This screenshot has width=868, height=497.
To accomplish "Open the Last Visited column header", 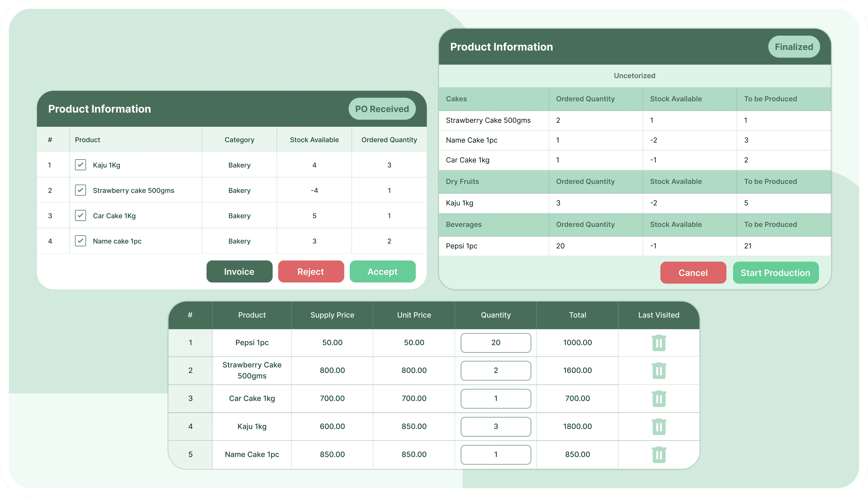I will tap(658, 315).
